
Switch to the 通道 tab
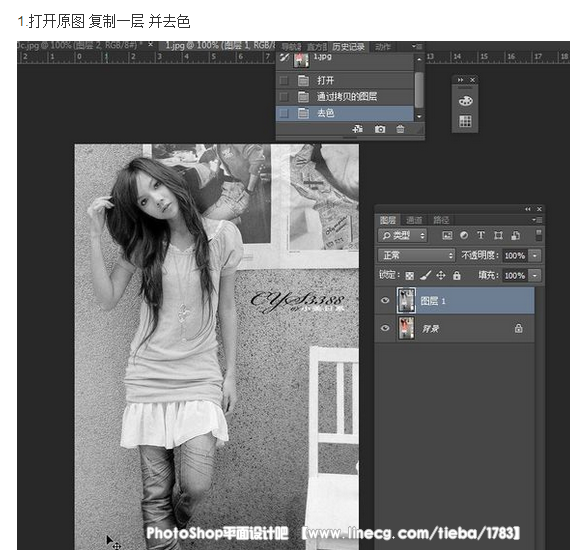point(414,220)
